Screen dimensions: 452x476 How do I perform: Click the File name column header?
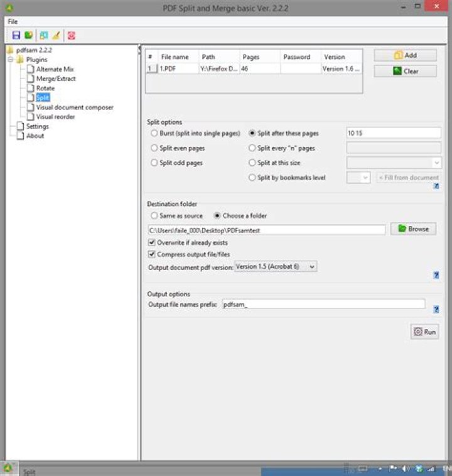coord(178,57)
